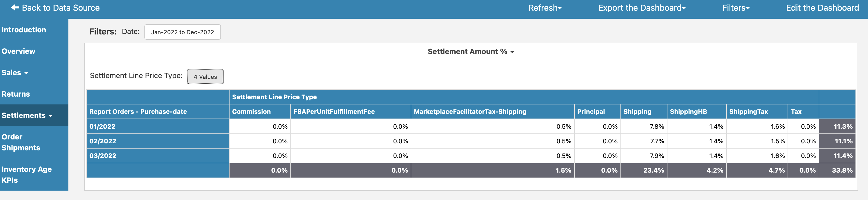
Task: Select Overview in the sidebar
Action: tap(19, 51)
